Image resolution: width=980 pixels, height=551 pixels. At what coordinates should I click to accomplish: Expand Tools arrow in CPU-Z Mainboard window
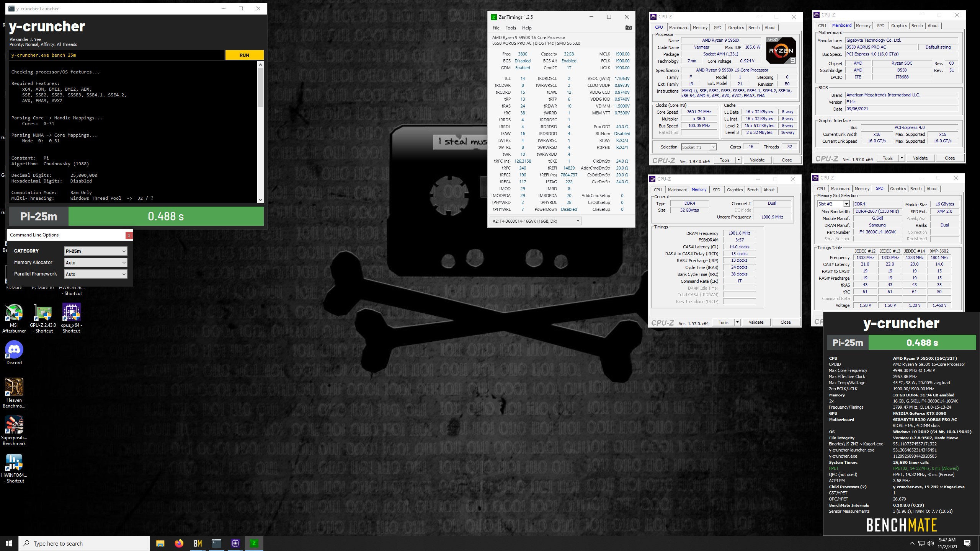pyautogui.click(x=902, y=158)
